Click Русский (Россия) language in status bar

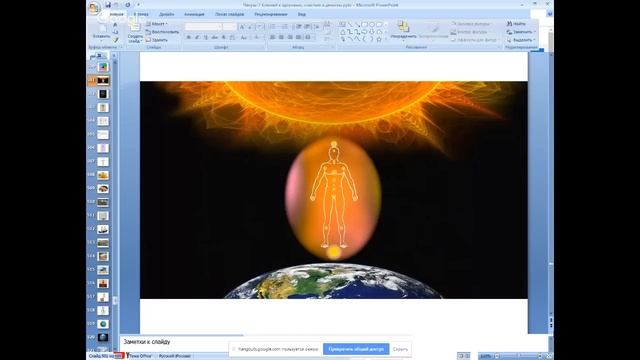175,356
